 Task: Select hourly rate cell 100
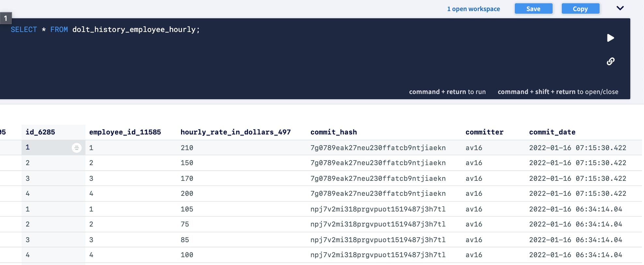coord(187,255)
